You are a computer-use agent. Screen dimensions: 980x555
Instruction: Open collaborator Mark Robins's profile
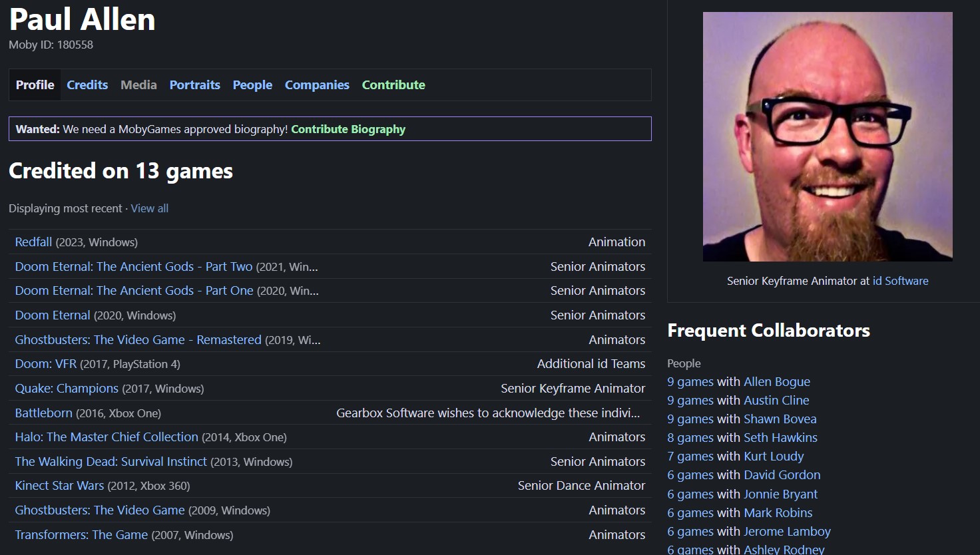click(x=778, y=513)
